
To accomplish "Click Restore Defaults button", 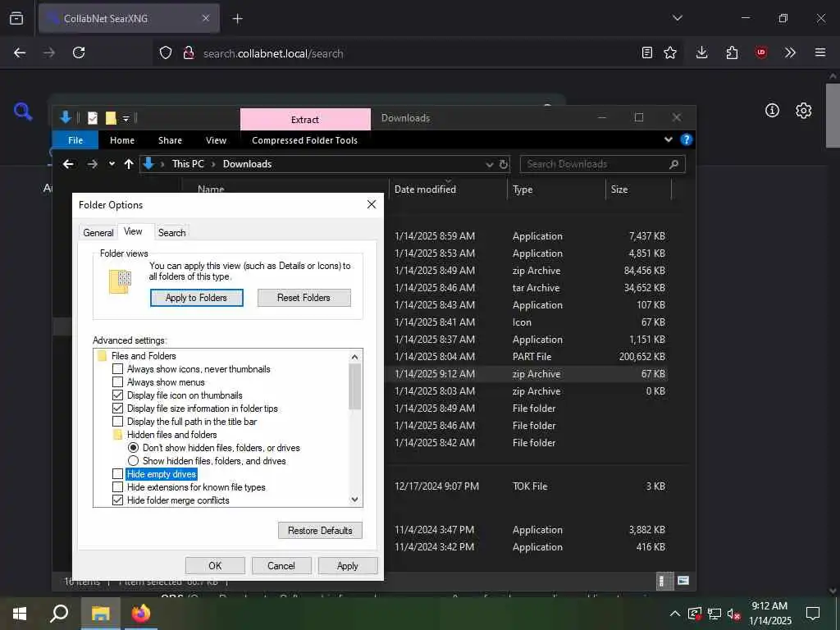I will pyautogui.click(x=321, y=531).
